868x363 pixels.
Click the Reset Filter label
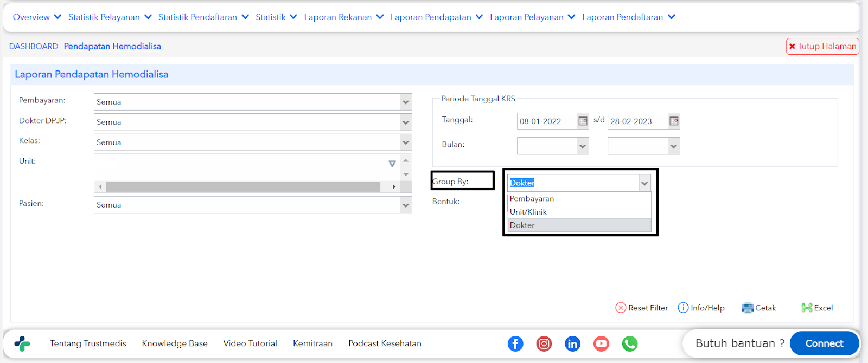pos(648,308)
